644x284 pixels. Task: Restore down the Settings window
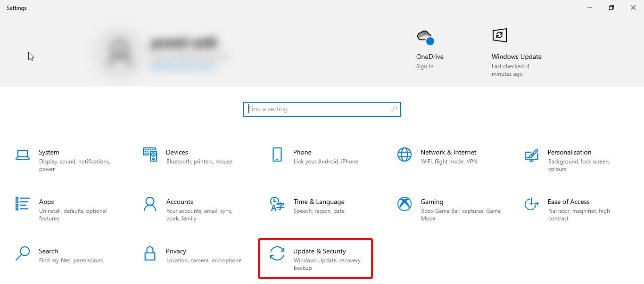pyautogui.click(x=611, y=8)
